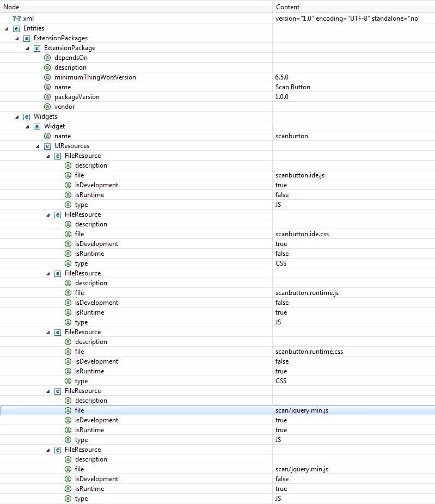Select the Scan Button name value

coord(292,87)
